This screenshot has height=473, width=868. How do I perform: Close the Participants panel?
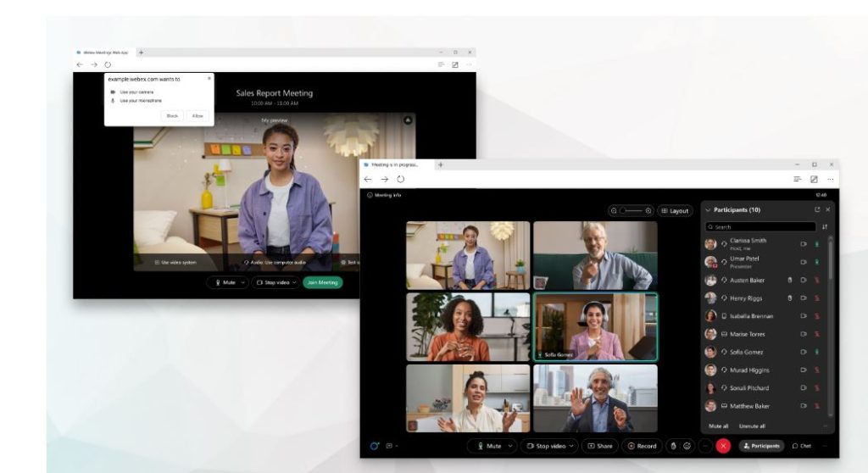(x=828, y=209)
